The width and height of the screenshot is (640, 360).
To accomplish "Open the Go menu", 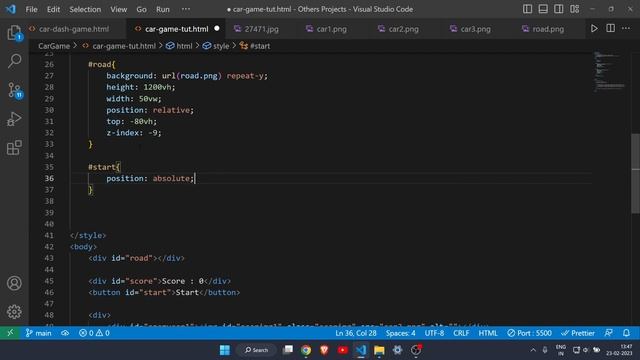I will (x=141, y=9).
